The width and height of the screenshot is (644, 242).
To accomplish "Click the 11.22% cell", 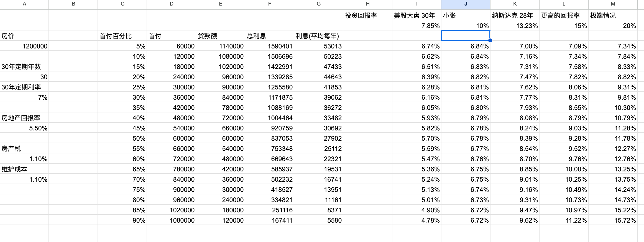I will [x=564, y=220].
